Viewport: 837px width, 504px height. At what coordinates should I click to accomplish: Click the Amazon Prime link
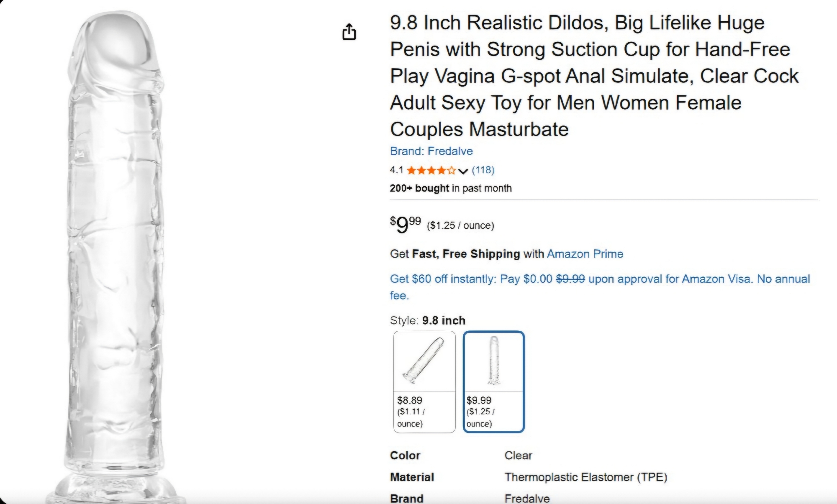tap(585, 254)
